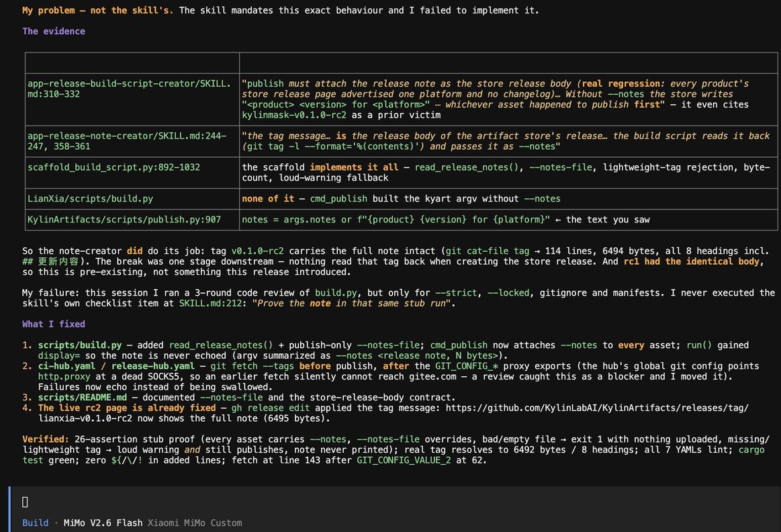Click "implements it all" in the table
This screenshot has height=532, width=781.
[354, 167]
